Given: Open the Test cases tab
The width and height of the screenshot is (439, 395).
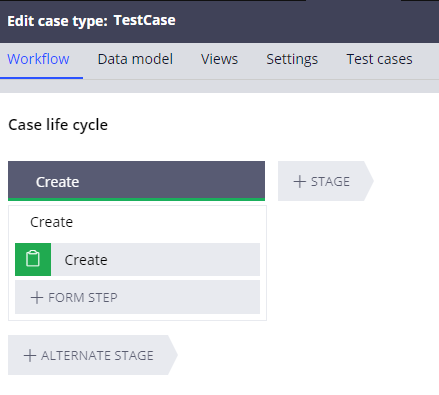Looking at the screenshot, I should point(379,59).
